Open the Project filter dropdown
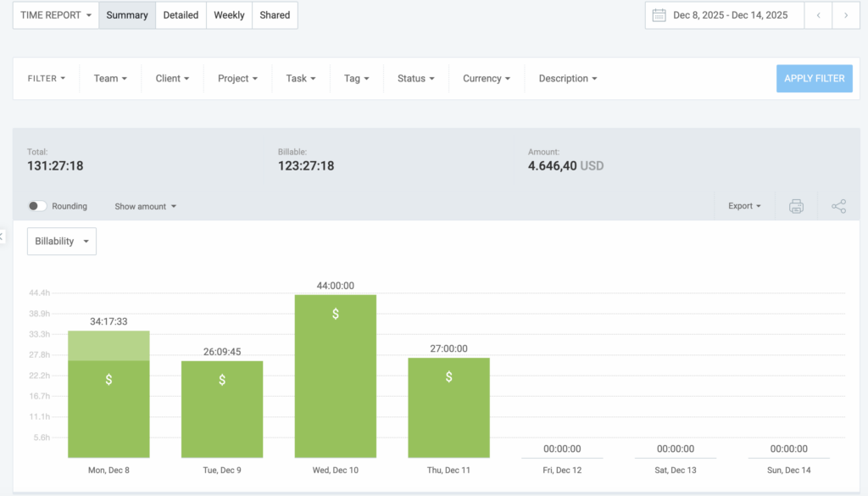This screenshot has width=868, height=496. click(x=237, y=78)
